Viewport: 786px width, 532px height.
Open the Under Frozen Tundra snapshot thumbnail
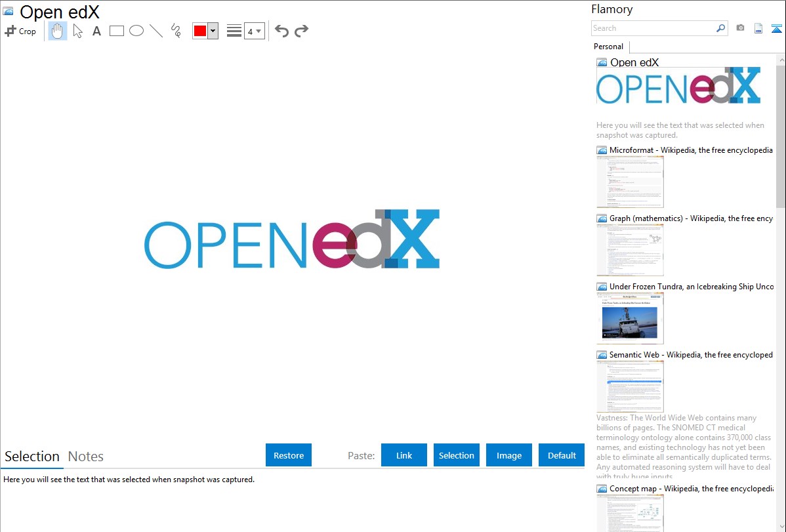pos(630,318)
